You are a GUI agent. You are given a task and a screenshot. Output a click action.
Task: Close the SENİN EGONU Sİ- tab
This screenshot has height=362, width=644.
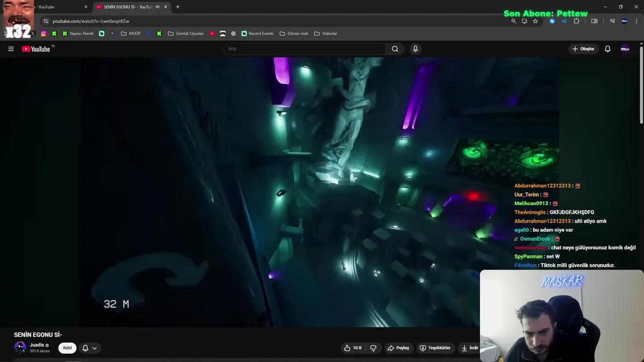[x=166, y=7]
